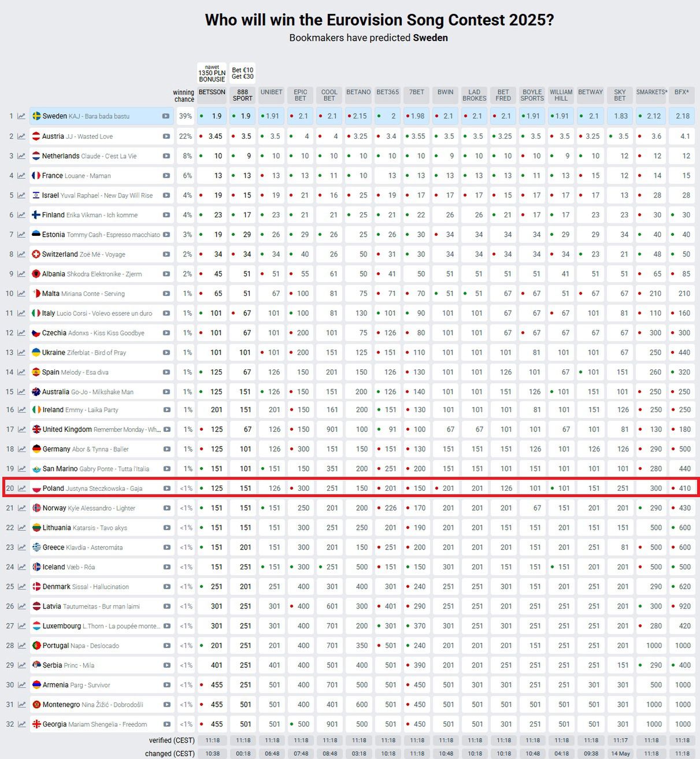The height and width of the screenshot is (759, 700).
Task: Click Austria's Betsson odds of 3.45
Action: [x=212, y=136]
